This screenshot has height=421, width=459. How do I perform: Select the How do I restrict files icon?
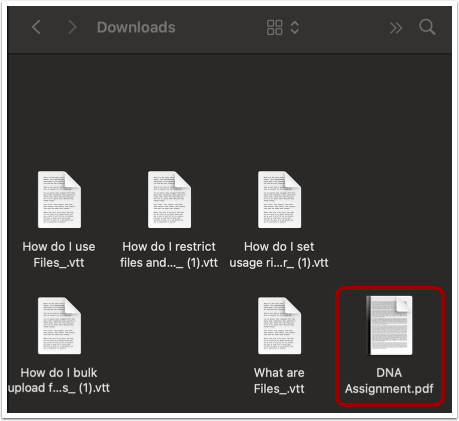tap(169, 200)
